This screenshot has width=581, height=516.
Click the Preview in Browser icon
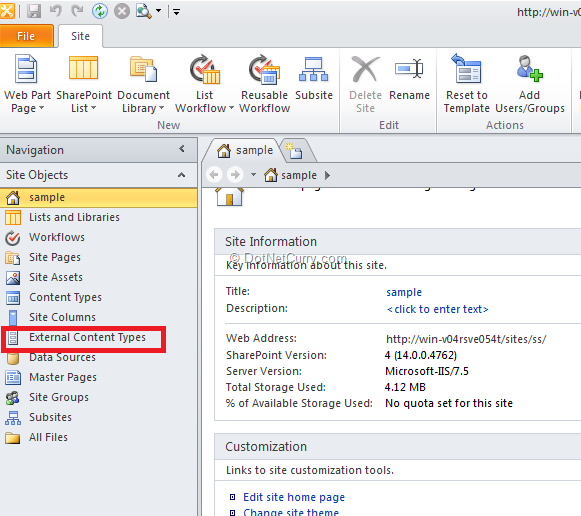pos(143,11)
